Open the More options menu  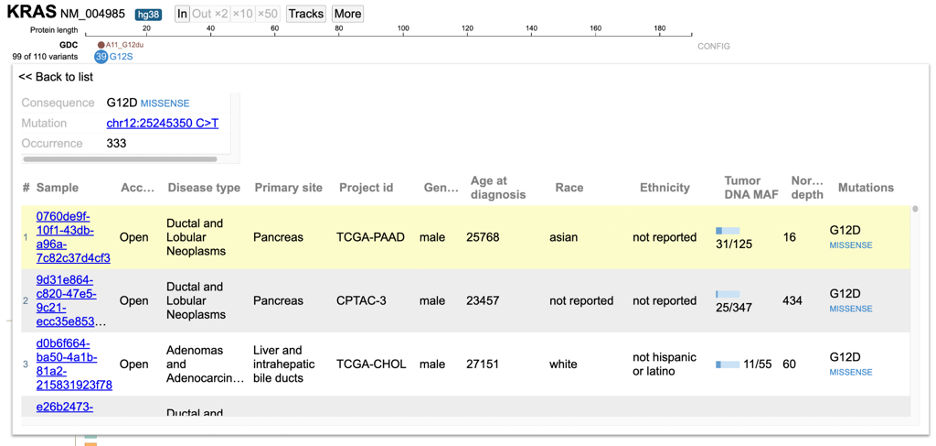coord(347,14)
